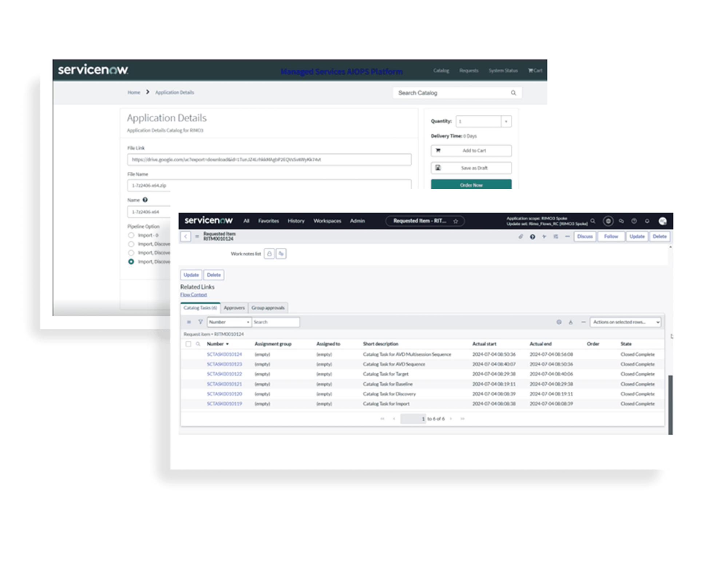728x579 pixels.
Task: Open the Admin menu
Action: (x=357, y=221)
